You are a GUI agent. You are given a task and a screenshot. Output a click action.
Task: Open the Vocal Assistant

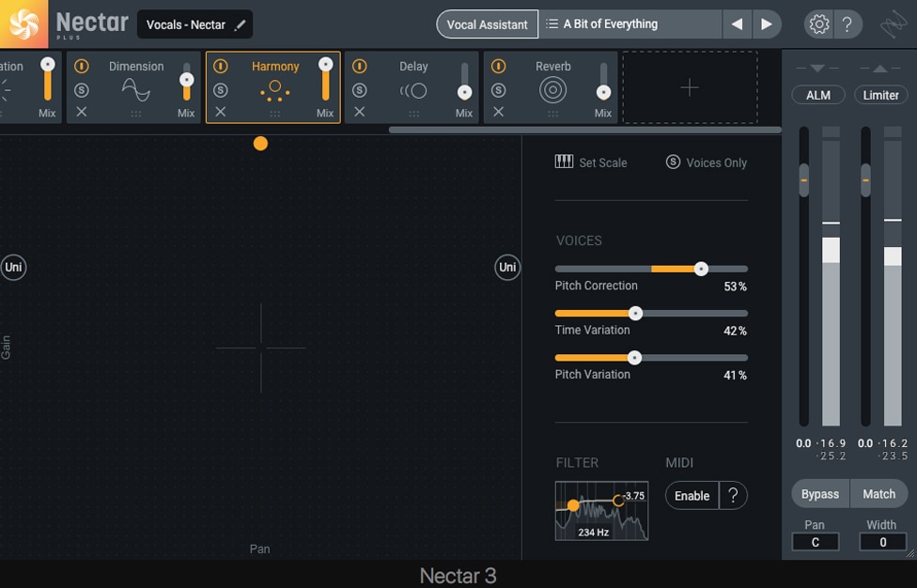point(487,24)
